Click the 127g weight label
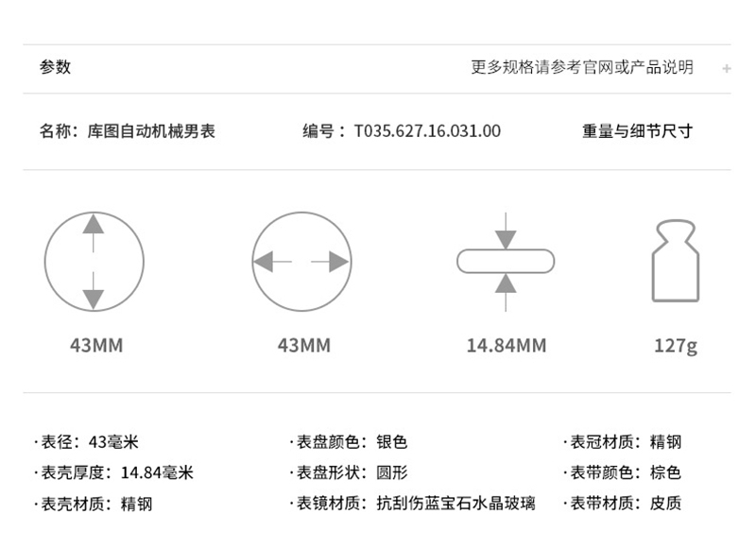 click(x=675, y=346)
